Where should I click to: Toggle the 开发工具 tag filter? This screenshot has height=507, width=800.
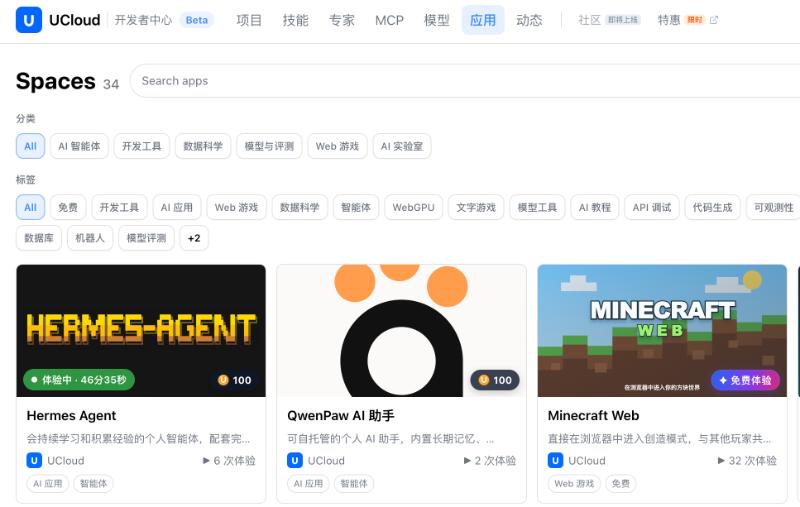tap(119, 208)
